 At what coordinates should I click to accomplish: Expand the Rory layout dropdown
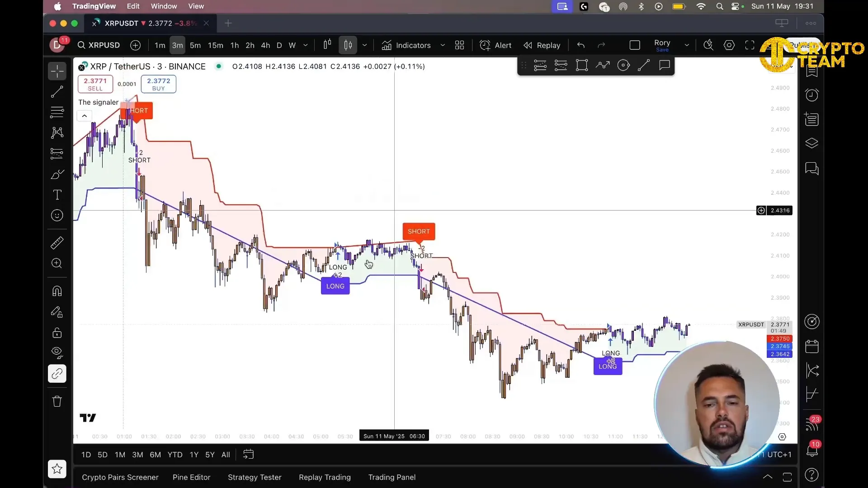click(x=687, y=45)
